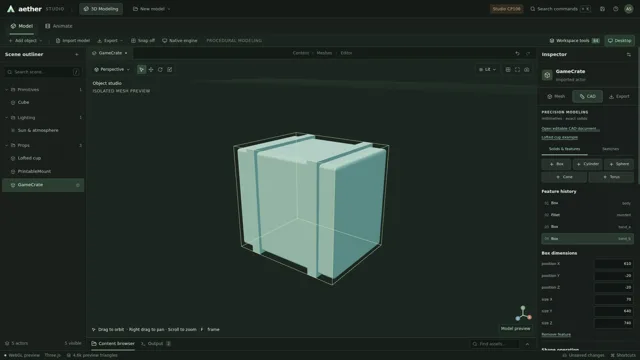Collapse the Primitives group

point(7,89)
